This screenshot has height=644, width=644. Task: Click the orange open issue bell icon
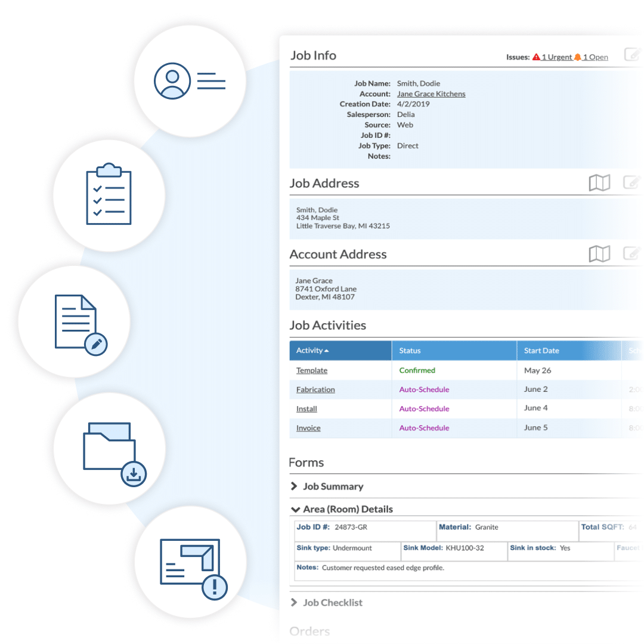pos(577,57)
